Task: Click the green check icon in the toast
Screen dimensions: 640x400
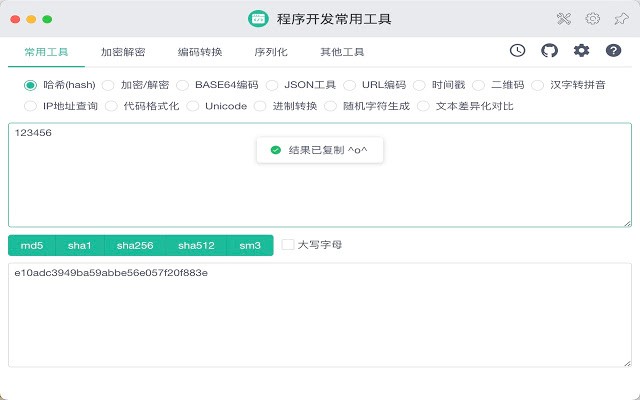Action: click(276, 150)
